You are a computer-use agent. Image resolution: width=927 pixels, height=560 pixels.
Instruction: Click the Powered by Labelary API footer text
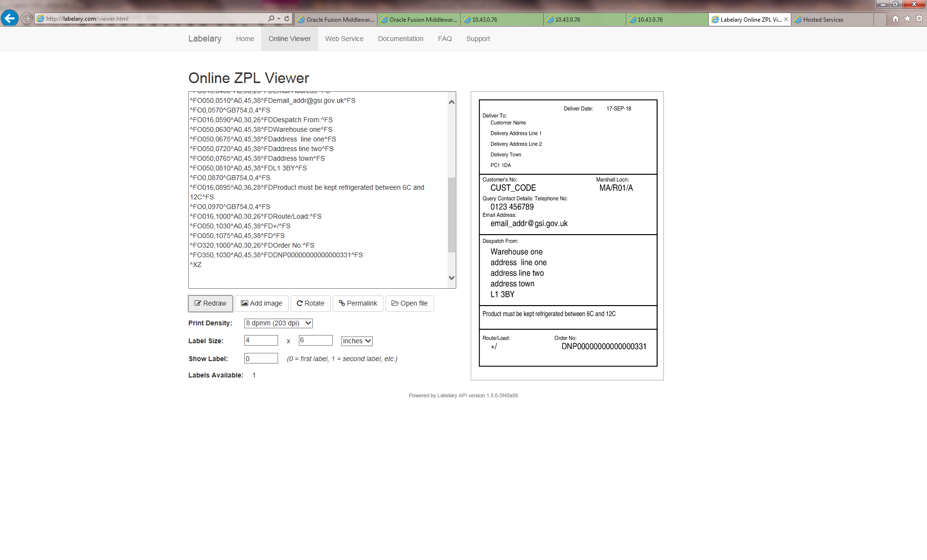click(463, 395)
